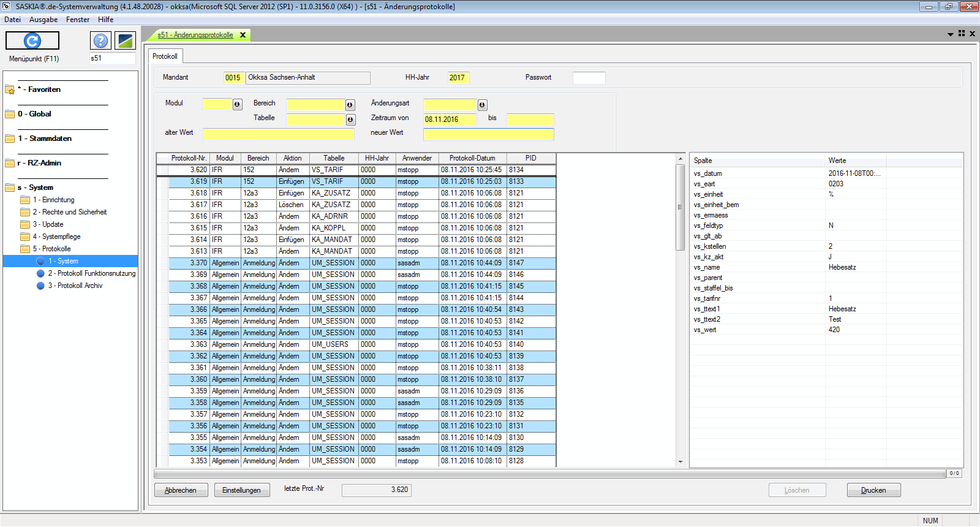Open the Tabelle lookup selector

click(350, 119)
